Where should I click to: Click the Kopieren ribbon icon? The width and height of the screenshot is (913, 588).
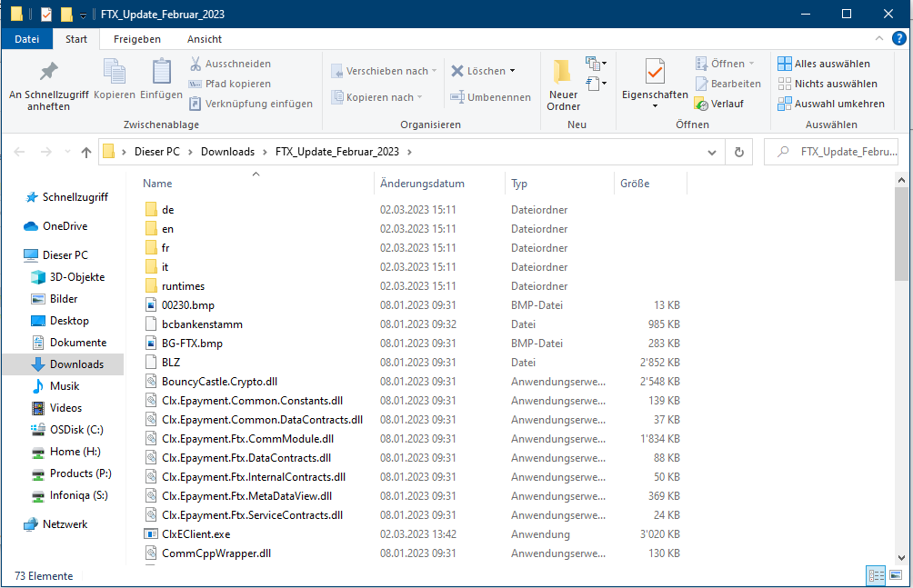click(x=115, y=72)
